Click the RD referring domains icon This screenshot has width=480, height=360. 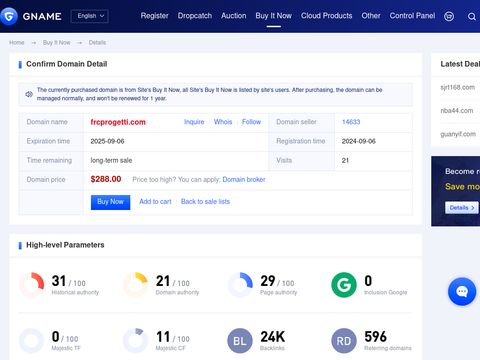(344, 341)
